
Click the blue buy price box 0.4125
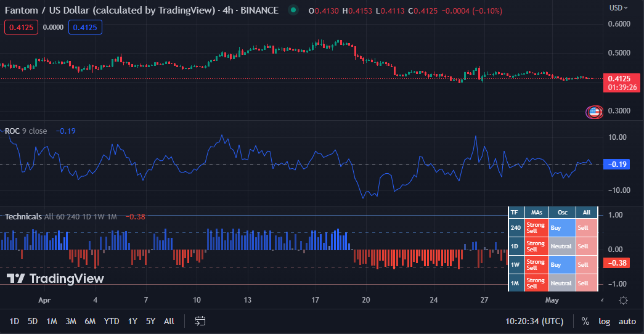click(85, 27)
